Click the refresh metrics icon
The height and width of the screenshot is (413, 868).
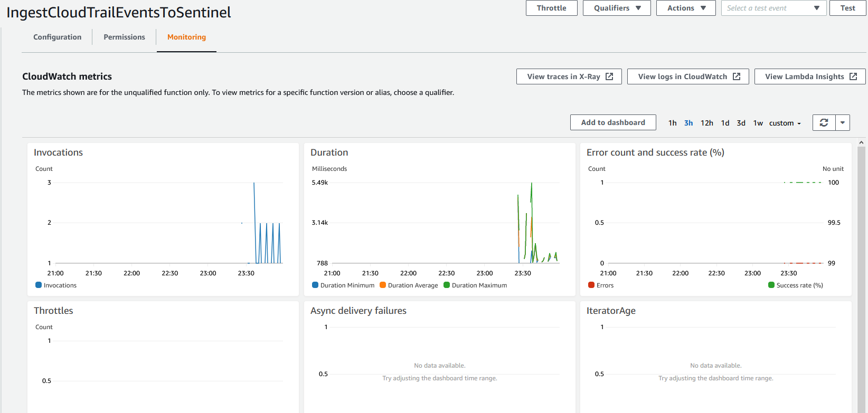tap(824, 122)
